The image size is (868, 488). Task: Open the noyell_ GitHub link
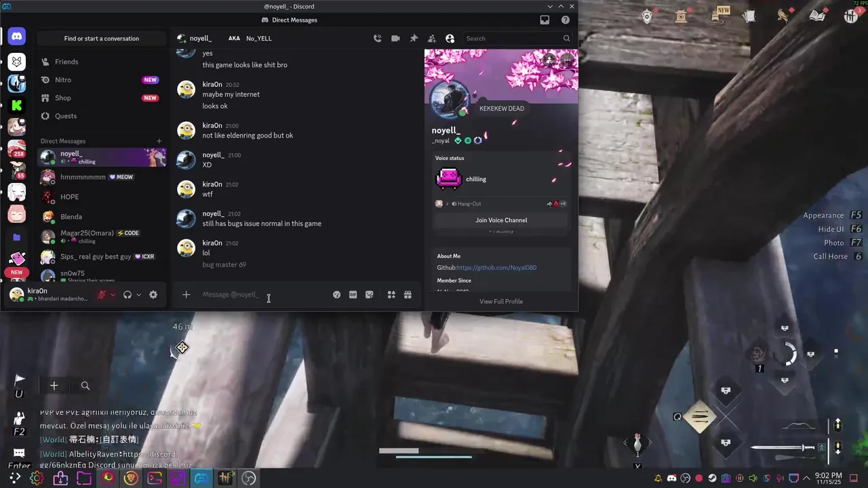[496, 268]
